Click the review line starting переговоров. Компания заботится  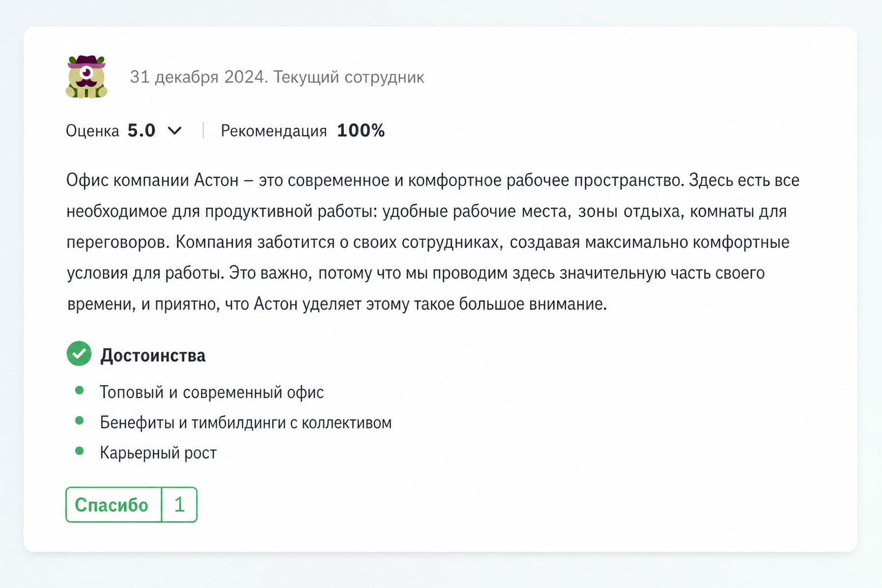(428, 242)
